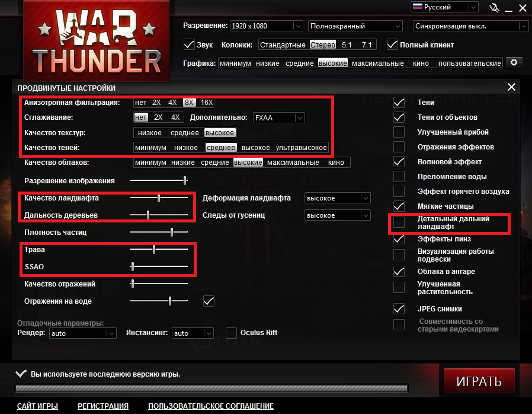Click the Качество ландшафта slider
The image size is (532, 414).
click(159, 198)
